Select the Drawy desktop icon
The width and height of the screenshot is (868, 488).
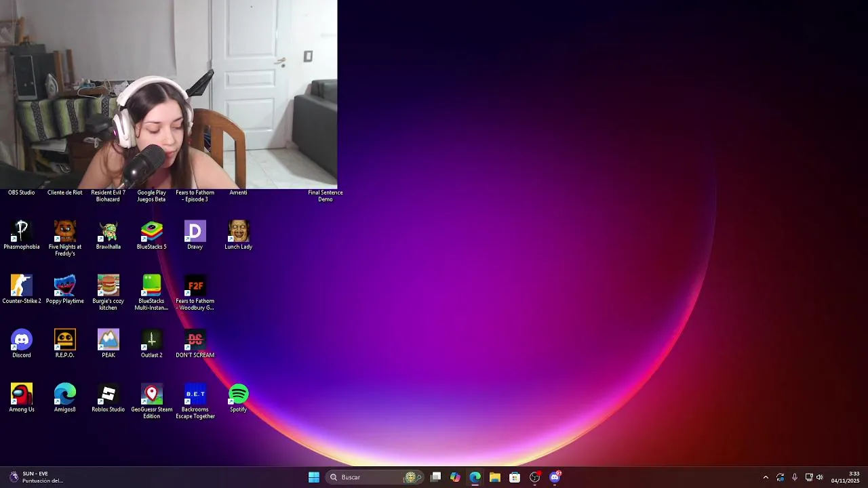tap(195, 235)
